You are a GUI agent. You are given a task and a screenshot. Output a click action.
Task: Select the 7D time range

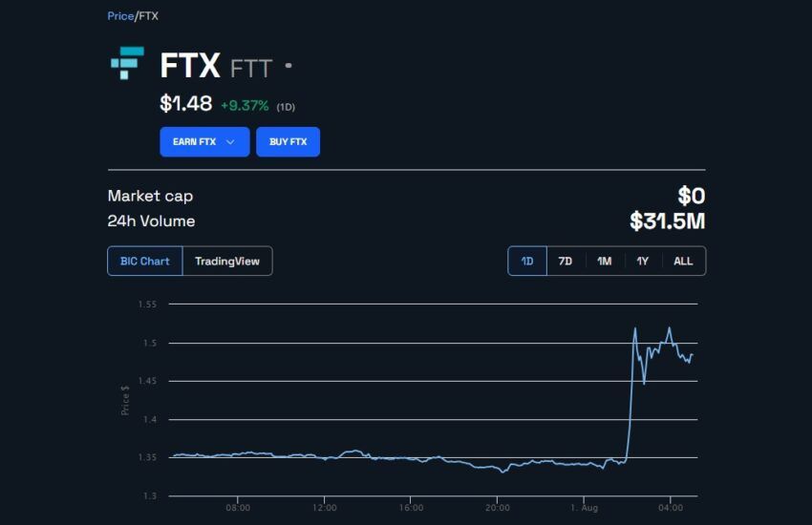point(566,262)
